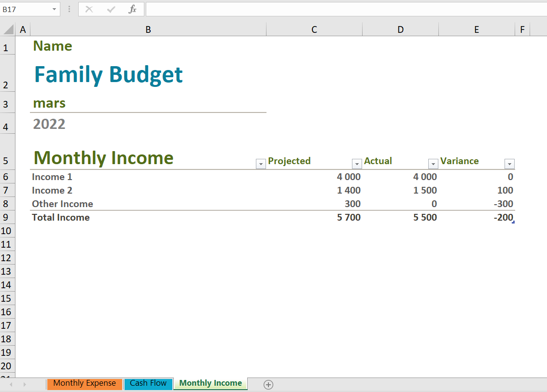Switch to the Cash Flow sheet tab
This screenshot has width=547, height=392.
(148, 383)
